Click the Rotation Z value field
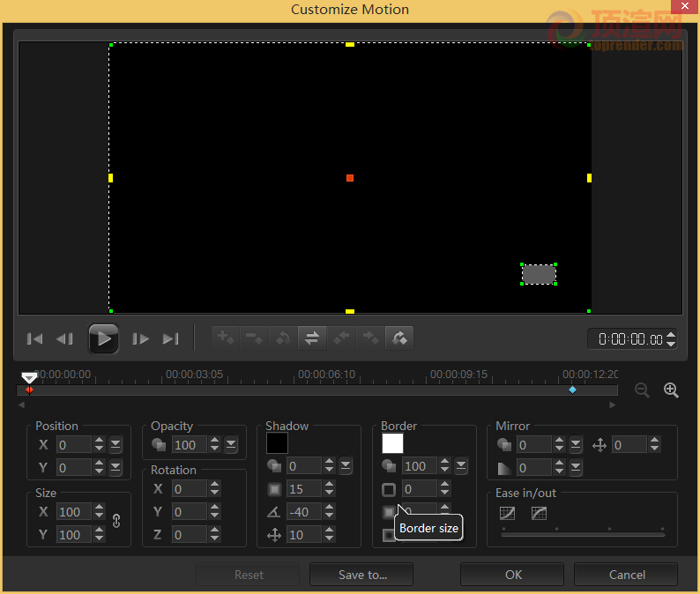 click(x=190, y=534)
